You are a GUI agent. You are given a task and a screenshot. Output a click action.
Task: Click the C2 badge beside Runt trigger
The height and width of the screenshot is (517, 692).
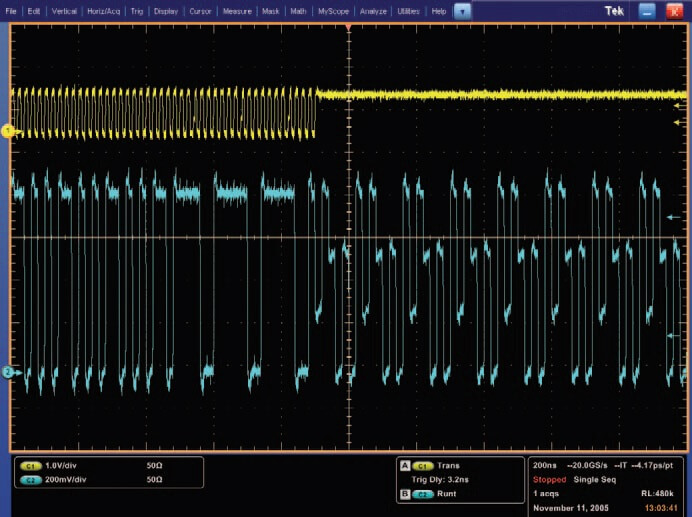[x=422, y=494]
